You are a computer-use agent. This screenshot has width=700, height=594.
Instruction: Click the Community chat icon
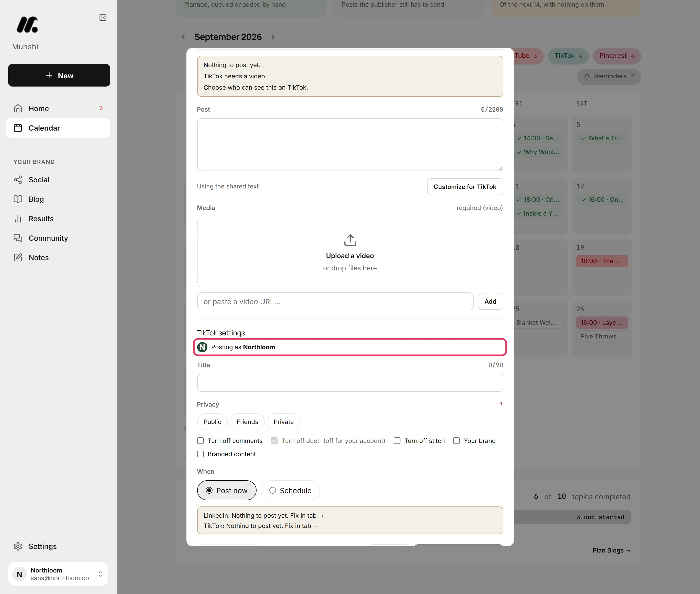tap(18, 238)
